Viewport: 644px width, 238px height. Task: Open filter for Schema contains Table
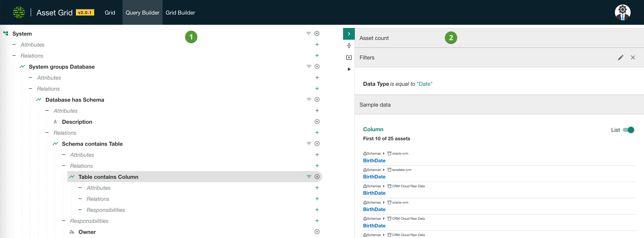(x=309, y=144)
